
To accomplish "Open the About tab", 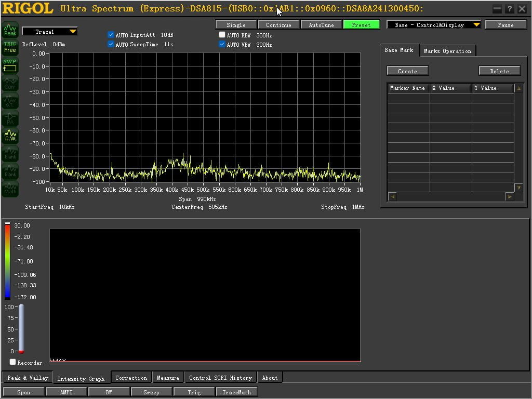I will tap(270, 378).
